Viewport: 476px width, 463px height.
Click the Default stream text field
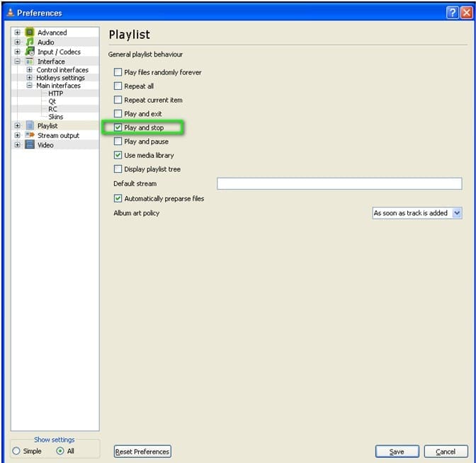[x=339, y=184]
